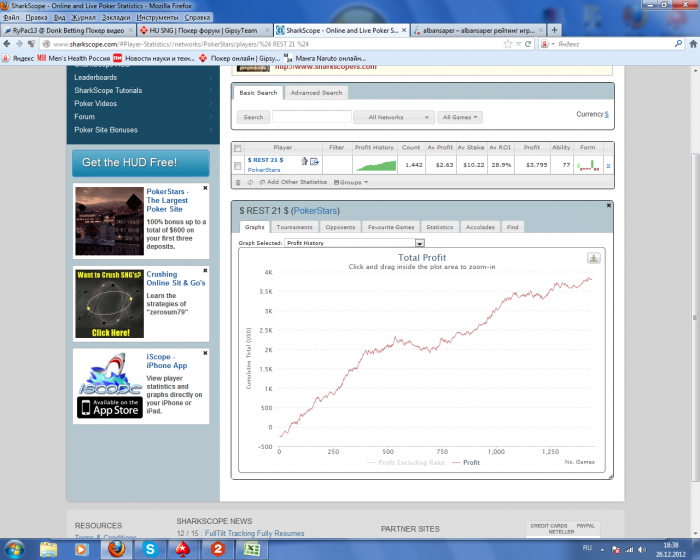
Task: Open Skype from the taskbar
Action: (150, 549)
